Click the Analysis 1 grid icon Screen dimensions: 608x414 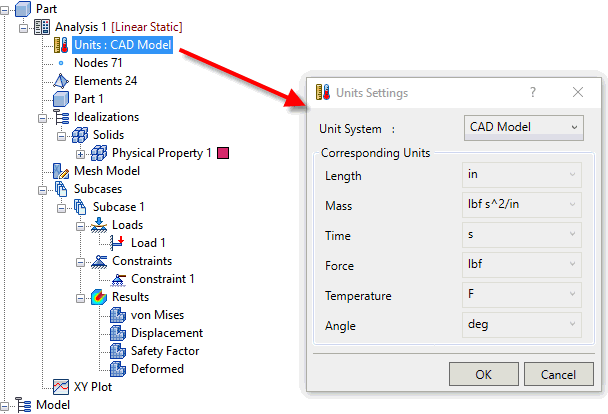[42, 26]
